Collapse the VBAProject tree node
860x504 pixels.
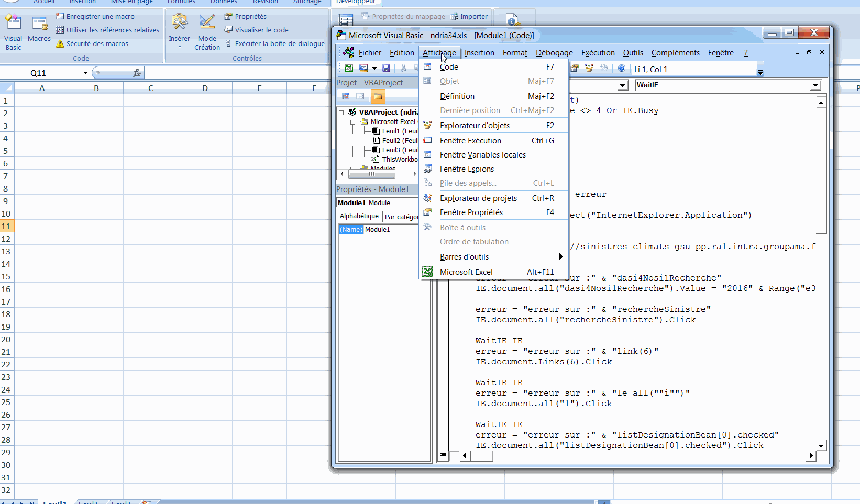click(x=341, y=113)
